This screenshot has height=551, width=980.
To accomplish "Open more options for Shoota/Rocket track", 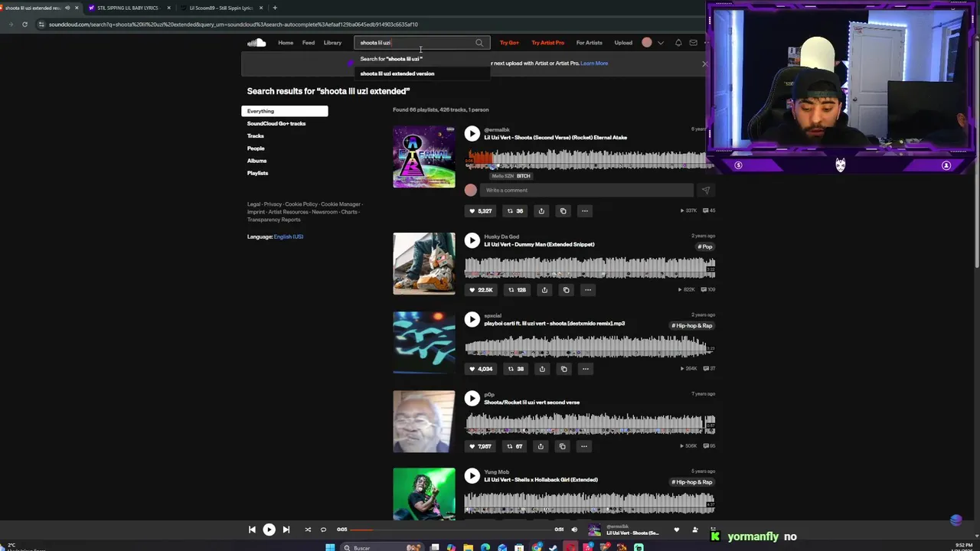I will 583,446.
